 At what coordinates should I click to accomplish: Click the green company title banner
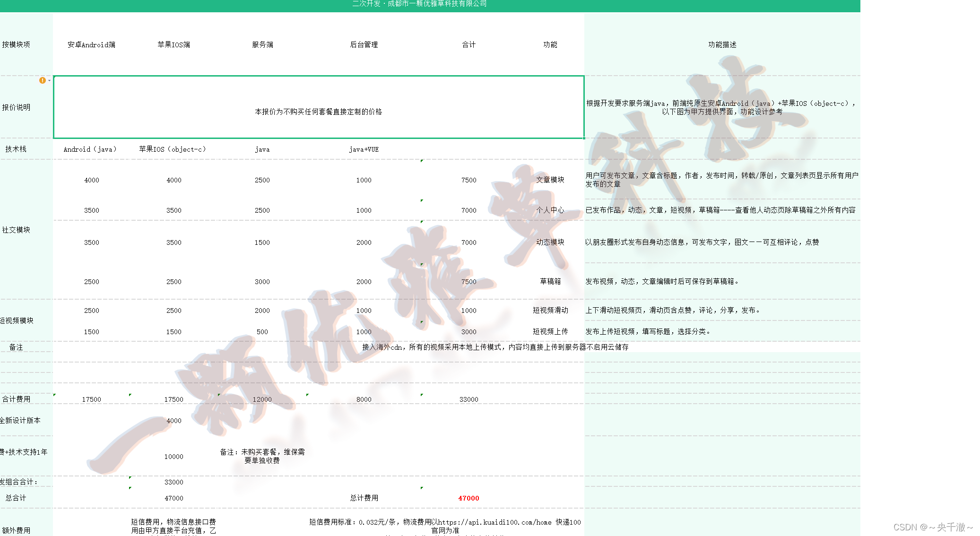[x=419, y=4]
